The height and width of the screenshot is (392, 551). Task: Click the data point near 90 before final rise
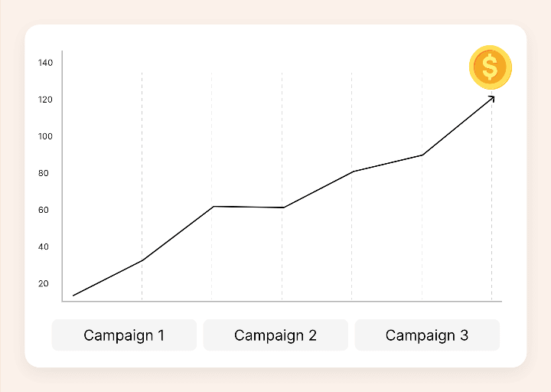(422, 155)
